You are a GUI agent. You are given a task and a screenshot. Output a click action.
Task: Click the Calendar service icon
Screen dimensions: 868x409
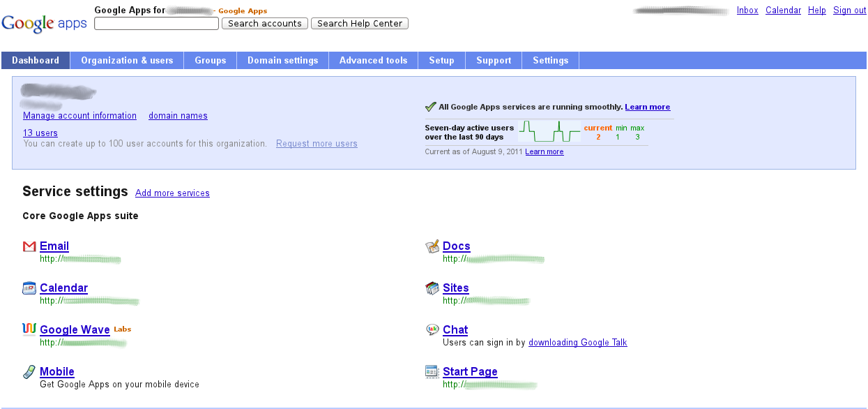coord(29,288)
